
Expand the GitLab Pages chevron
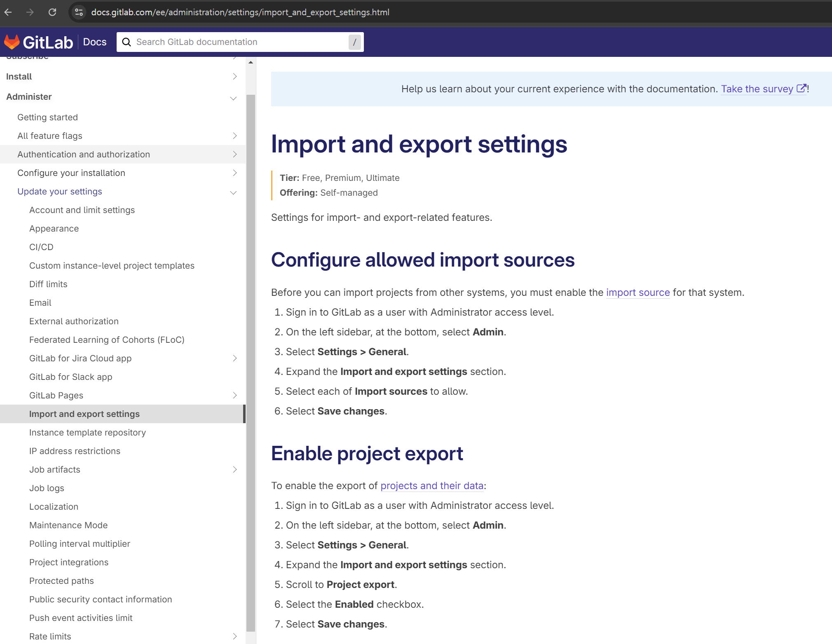pos(234,396)
